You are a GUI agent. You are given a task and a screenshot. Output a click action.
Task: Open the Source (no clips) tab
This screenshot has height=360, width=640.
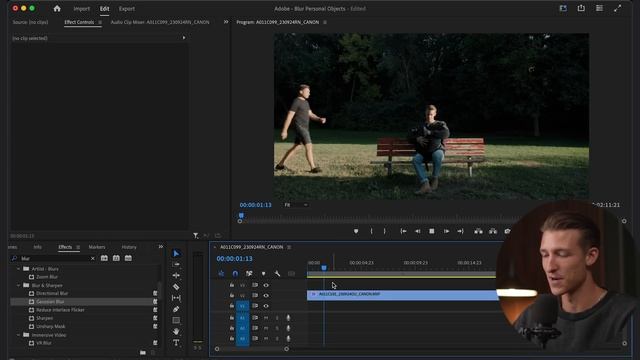pos(30,22)
